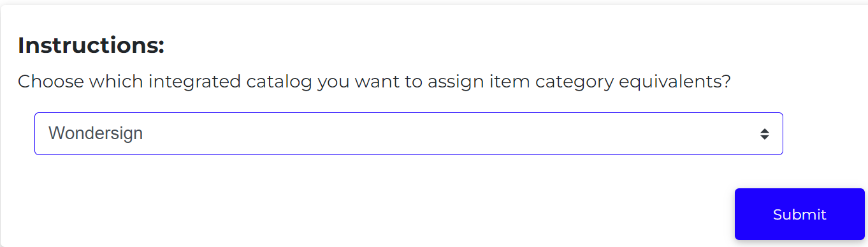
Task: Show catalog options using the double-arrow icon
Action: click(x=764, y=134)
